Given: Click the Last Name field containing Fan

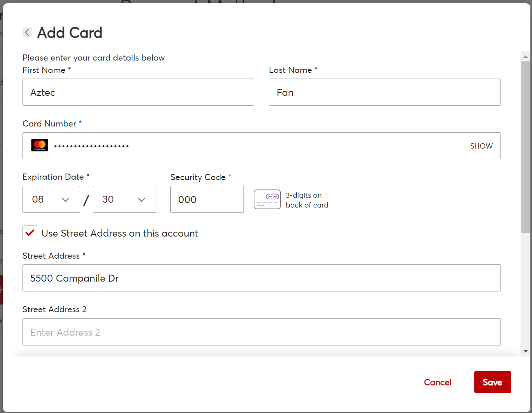Looking at the screenshot, I should point(385,92).
